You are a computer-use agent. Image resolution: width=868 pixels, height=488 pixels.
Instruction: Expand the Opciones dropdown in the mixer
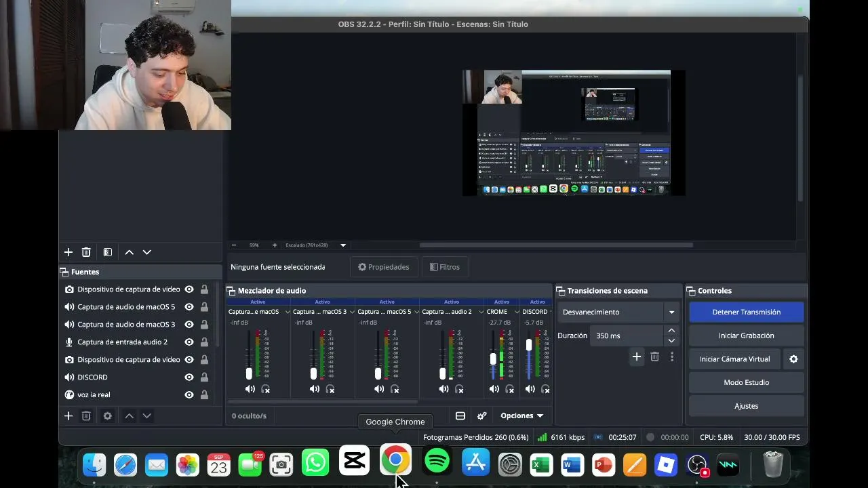[x=521, y=415]
